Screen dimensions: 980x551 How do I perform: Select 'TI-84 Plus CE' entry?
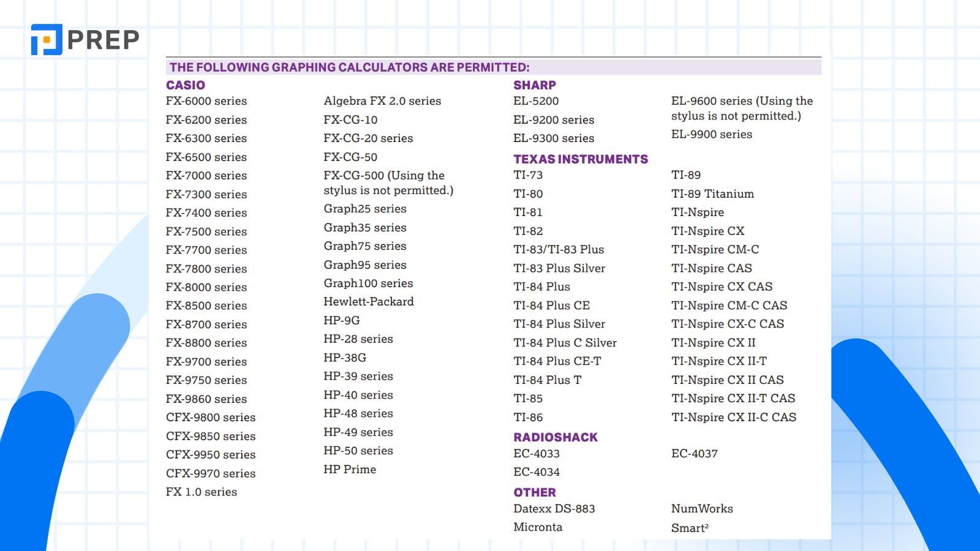point(552,305)
